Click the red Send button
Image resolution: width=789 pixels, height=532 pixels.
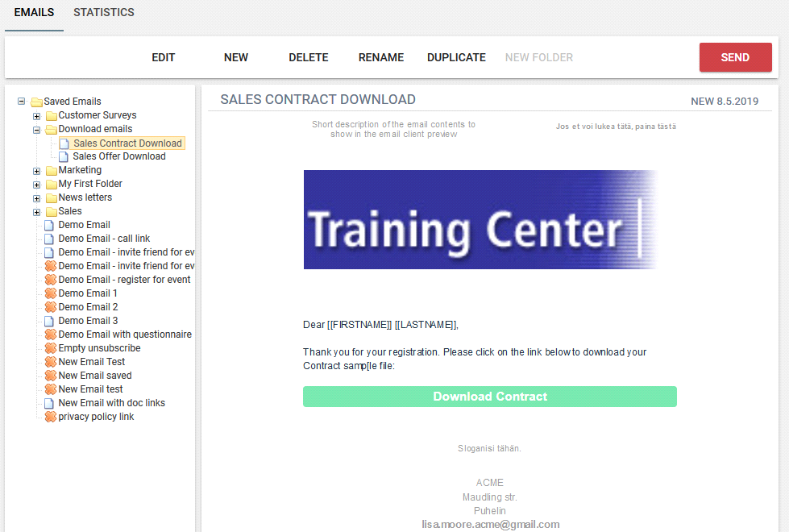(x=735, y=57)
